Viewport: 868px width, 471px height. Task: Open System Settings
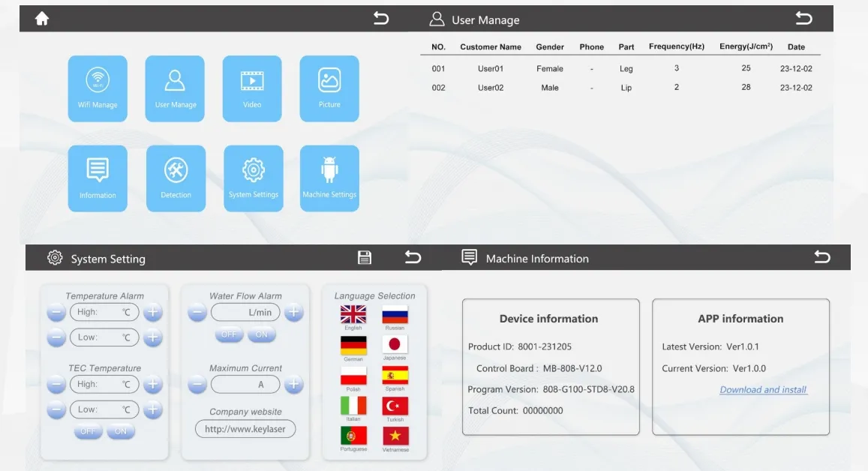[x=253, y=178]
